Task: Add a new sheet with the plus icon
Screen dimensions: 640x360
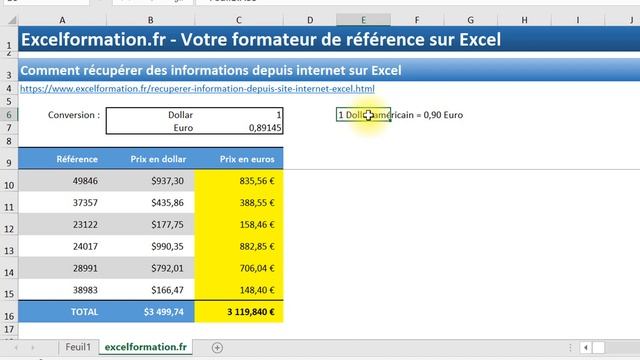Action: tap(217, 348)
